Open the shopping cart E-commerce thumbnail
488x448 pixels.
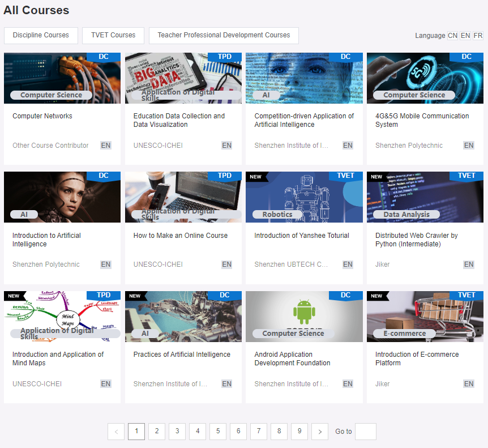click(x=425, y=316)
